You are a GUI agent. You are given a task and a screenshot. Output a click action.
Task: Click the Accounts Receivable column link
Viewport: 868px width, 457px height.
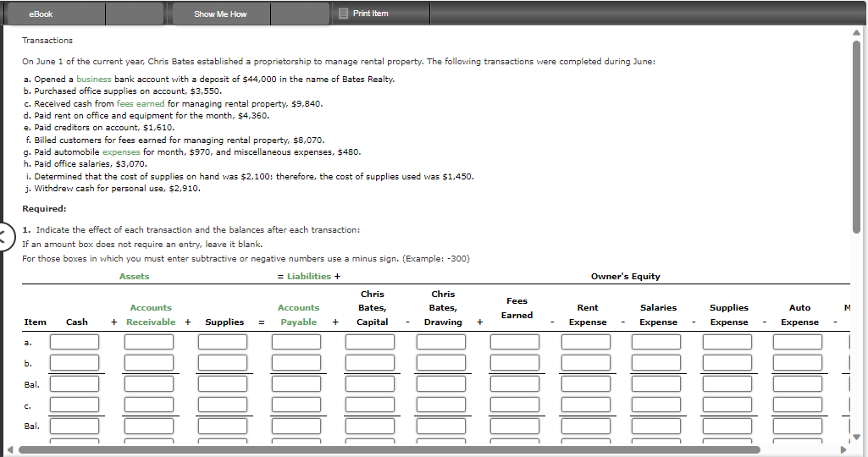[151, 315]
